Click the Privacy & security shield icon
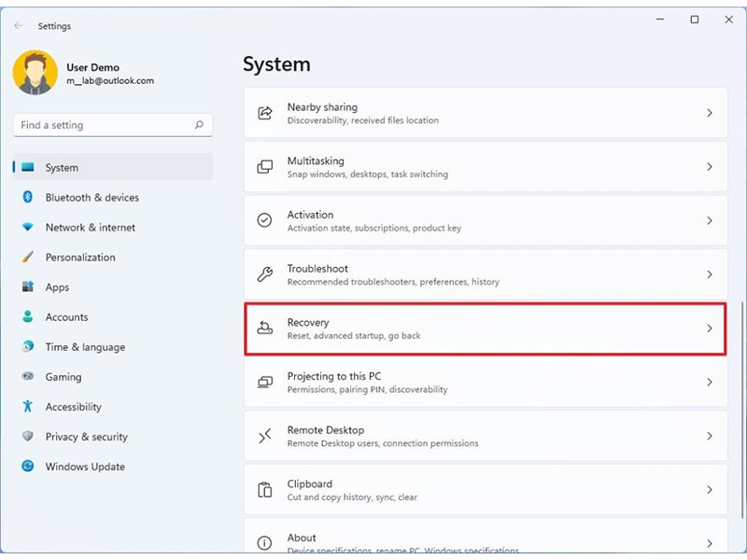The image size is (747, 560). click(x=27, y=437)
